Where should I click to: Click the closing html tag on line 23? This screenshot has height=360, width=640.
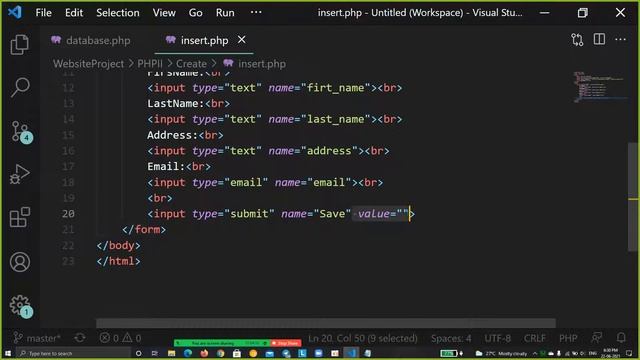click(x=118, y=261)
